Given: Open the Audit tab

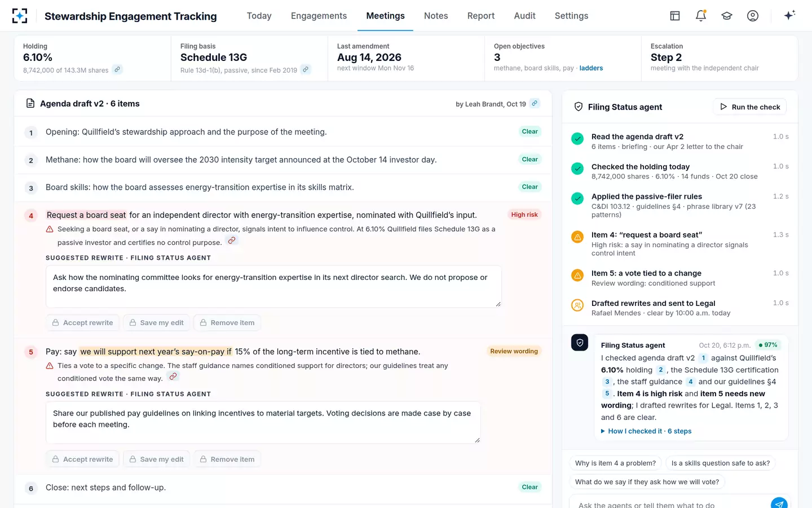Looking at the screenshot, I should coord(524,16).
